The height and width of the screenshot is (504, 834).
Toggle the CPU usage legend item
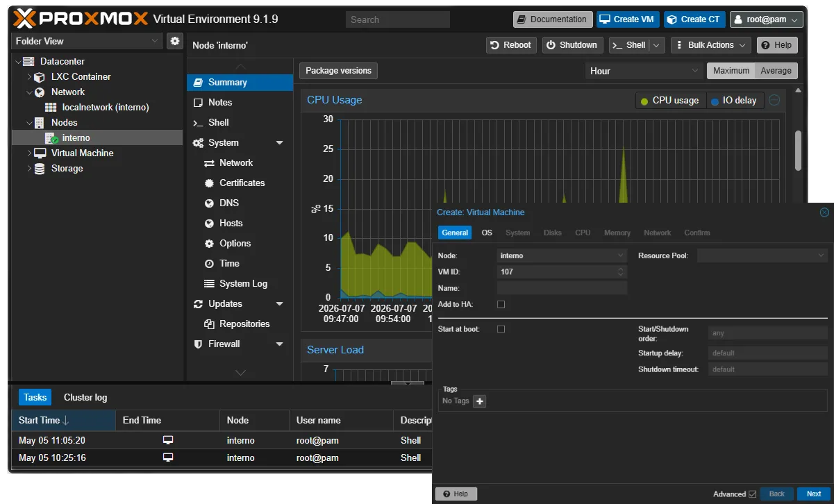[x=669, y=101]
